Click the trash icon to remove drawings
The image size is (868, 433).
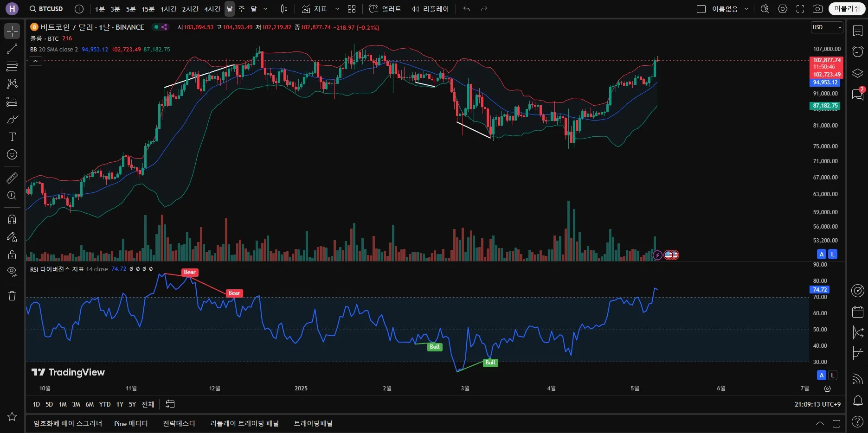tap(12, 296)
